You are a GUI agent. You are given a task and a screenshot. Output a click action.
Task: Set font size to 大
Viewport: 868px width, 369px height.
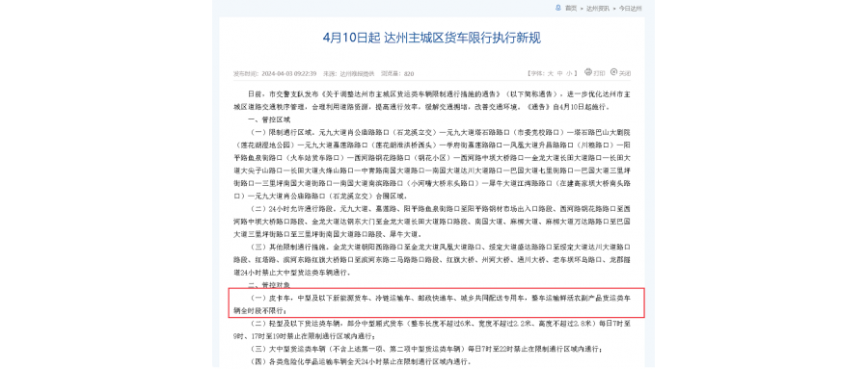(551, 73)
